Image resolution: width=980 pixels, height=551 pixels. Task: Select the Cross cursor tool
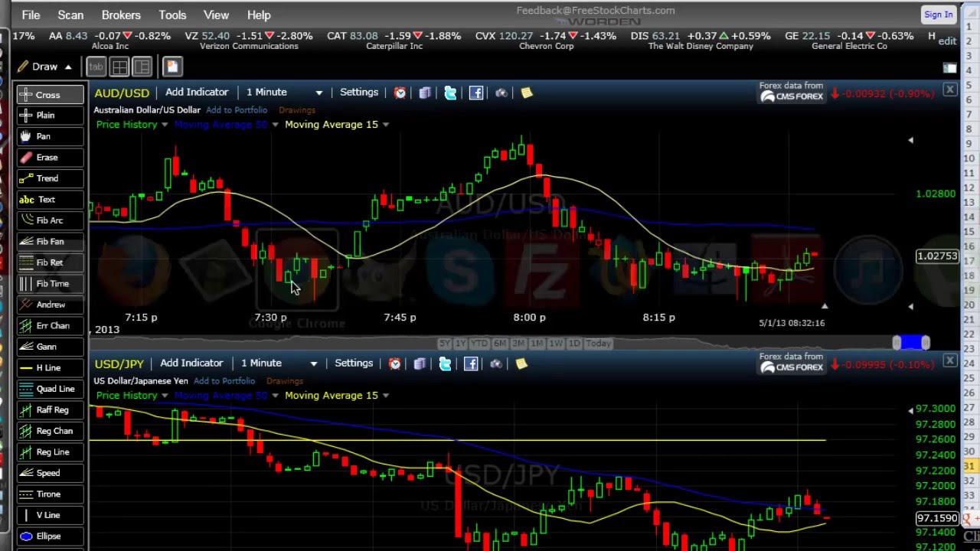51,95
